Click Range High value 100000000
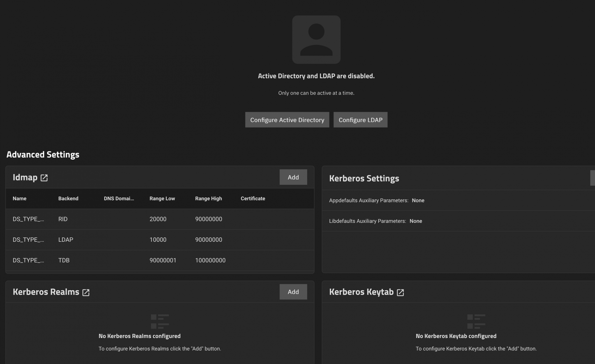 210,261
